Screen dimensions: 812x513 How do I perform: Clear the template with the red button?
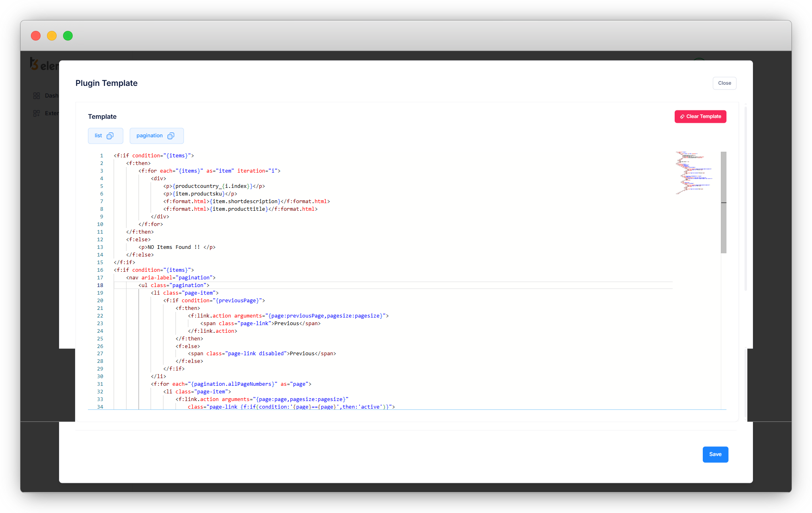700,116
